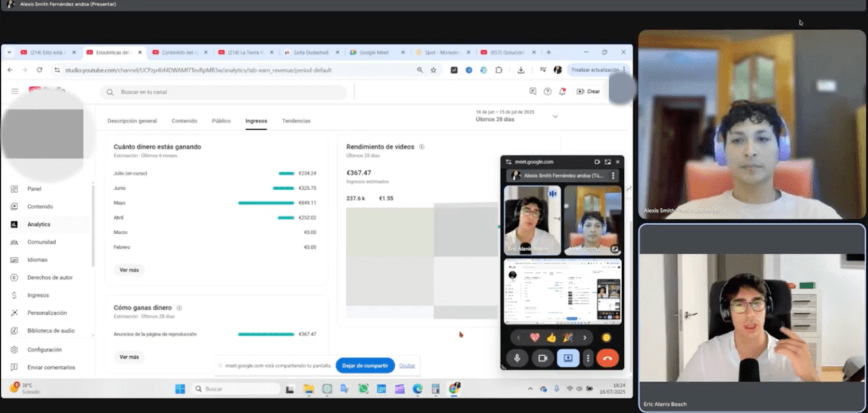Click the notifications bell icon

pos(562,92)
